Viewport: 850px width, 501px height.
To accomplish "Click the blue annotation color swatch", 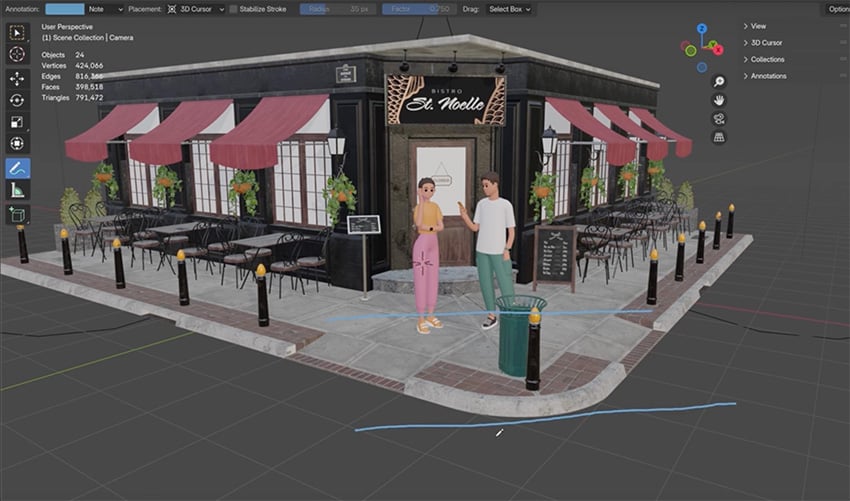I will pyautogui.click(x=65, y=9).
